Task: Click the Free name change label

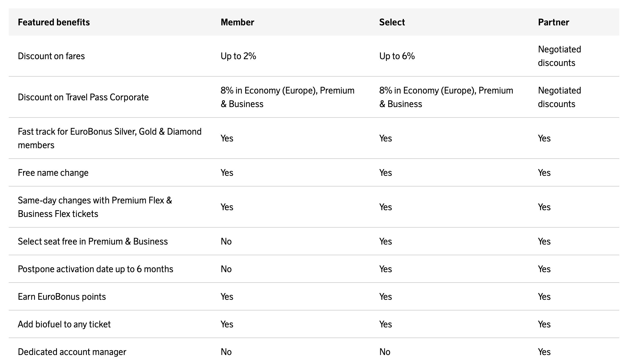Action: point(53,173)
